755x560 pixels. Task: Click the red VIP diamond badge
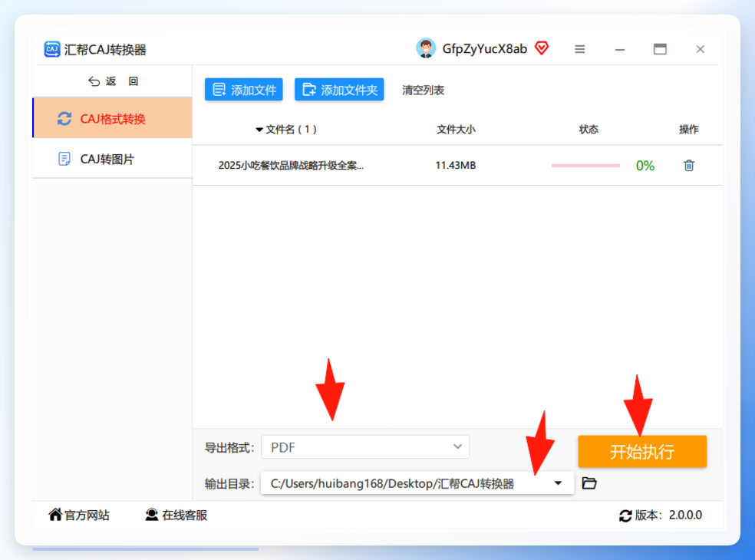542,48
